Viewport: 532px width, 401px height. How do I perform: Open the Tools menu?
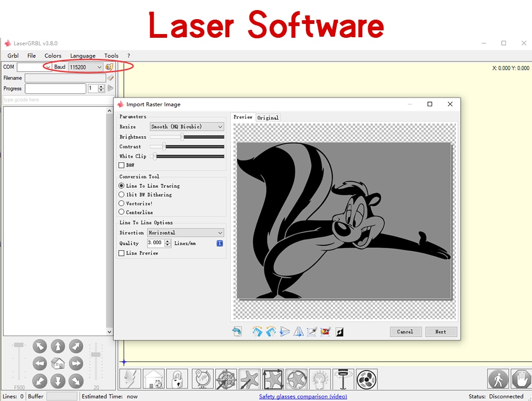pos(111,56)
